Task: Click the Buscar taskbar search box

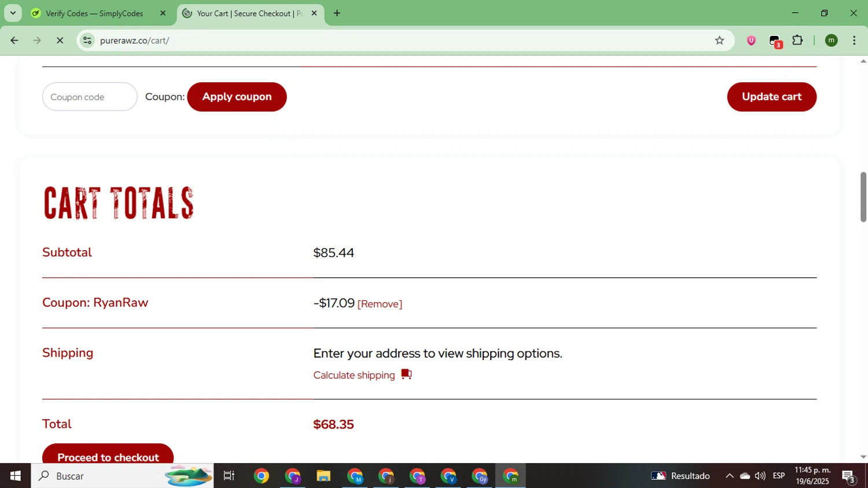Action: (122, 476)
